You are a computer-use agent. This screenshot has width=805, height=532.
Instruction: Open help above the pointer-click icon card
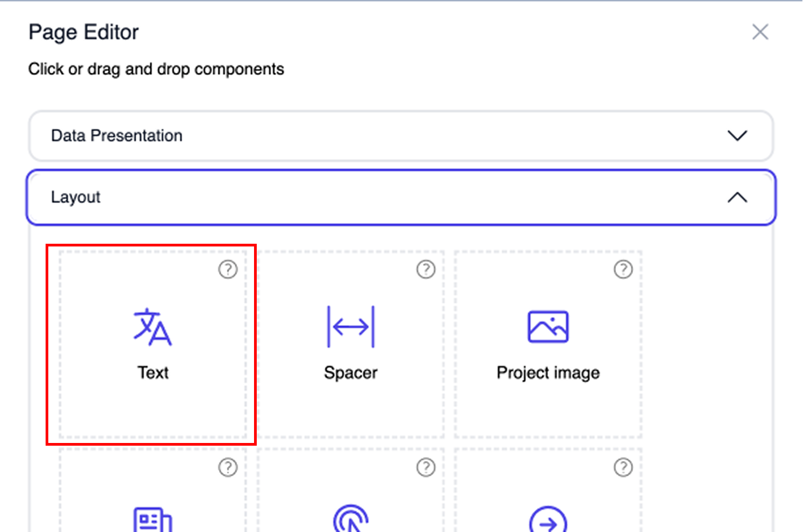pyautogui.click(x=426, y=467)
